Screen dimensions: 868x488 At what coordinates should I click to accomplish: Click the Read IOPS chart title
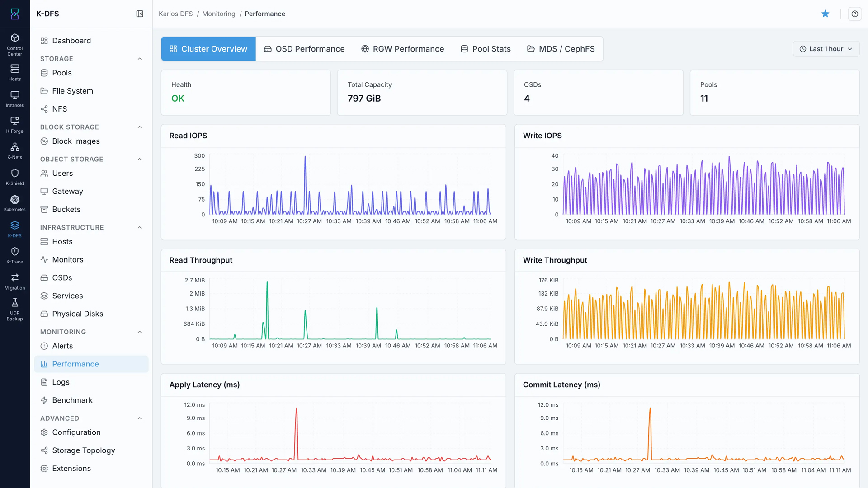tap(188, 136)
